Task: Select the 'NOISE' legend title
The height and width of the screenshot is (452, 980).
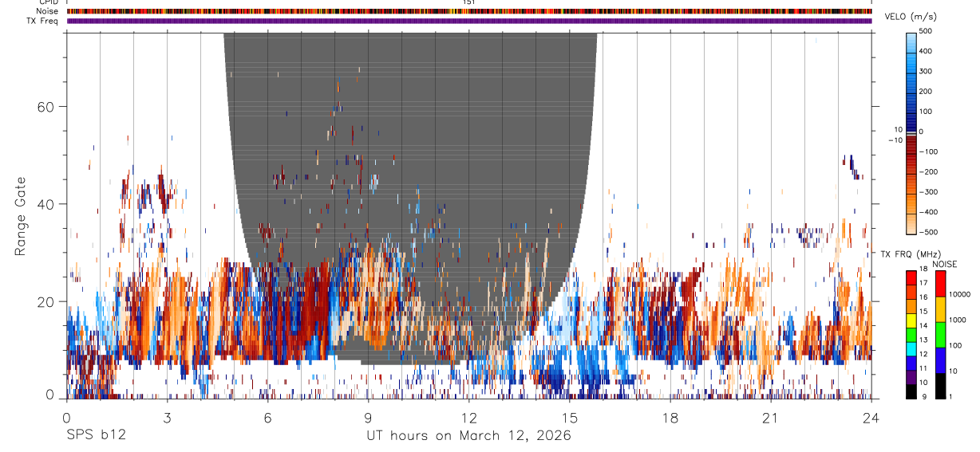Action: tap(944, 264)
